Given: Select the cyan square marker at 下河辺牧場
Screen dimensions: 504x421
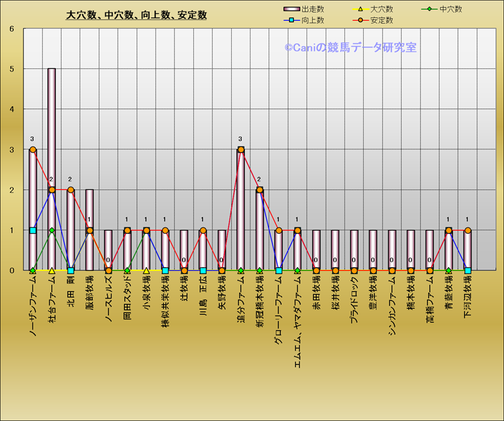Looking at the screenshot, I should (468, 271).
